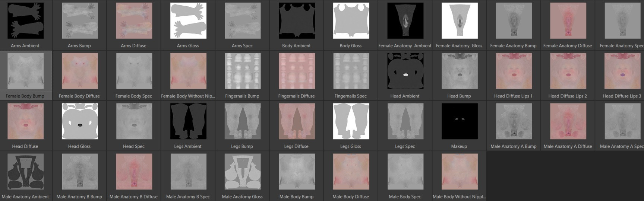This screenshot has height=201, width=644.
Task: Choose the Female Anatomy Gloss map
Action: click(x=460, y=21)
